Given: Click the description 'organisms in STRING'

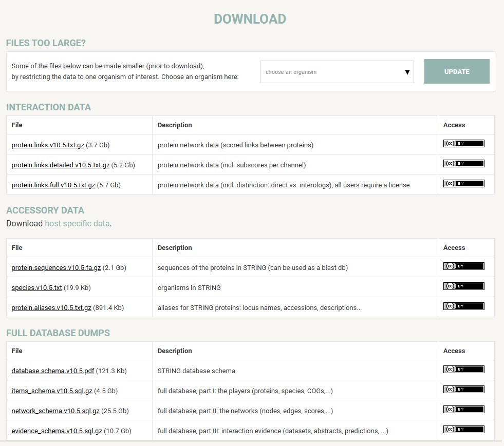Looking at the screenshot, I should [x=189, y=288].
